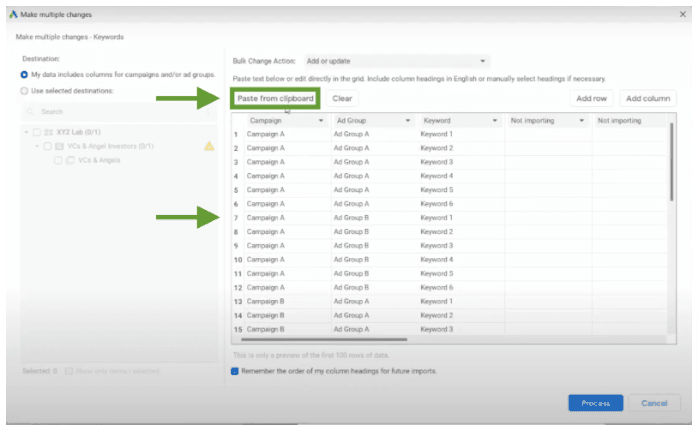Check the XYZ Lab account checkbox
Screen dimensions: 698x430
[37, 132]
